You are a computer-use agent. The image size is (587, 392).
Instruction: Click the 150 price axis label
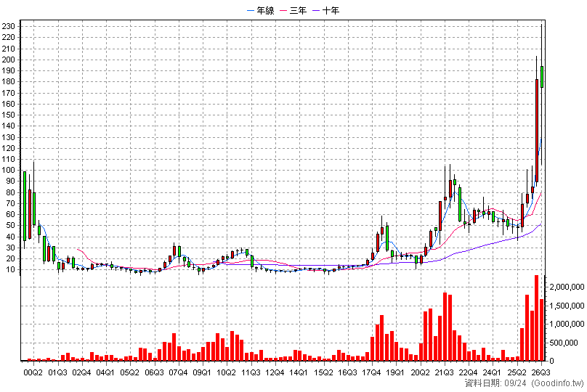(x=8, y=115)
